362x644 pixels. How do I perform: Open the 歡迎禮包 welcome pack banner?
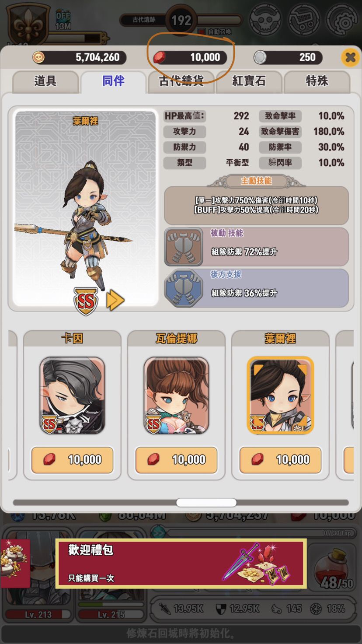181,563
